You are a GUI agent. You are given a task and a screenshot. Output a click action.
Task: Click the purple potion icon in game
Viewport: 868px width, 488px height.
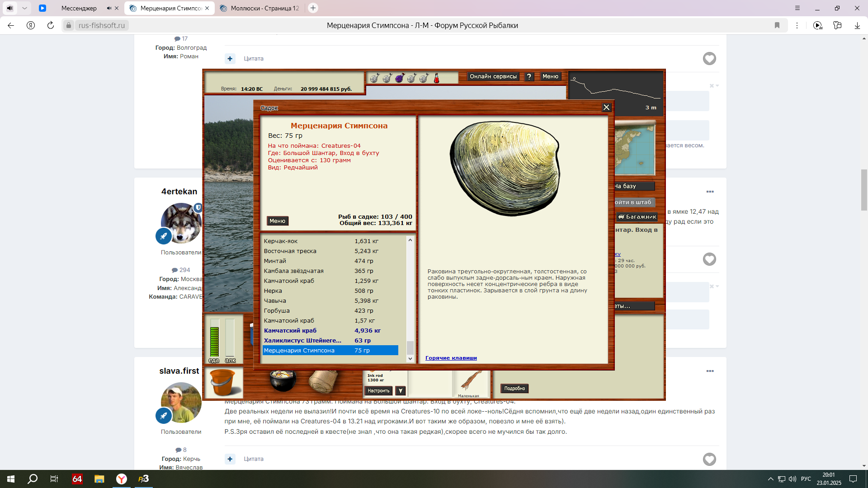pyautogui.click(x=399, y=78)
